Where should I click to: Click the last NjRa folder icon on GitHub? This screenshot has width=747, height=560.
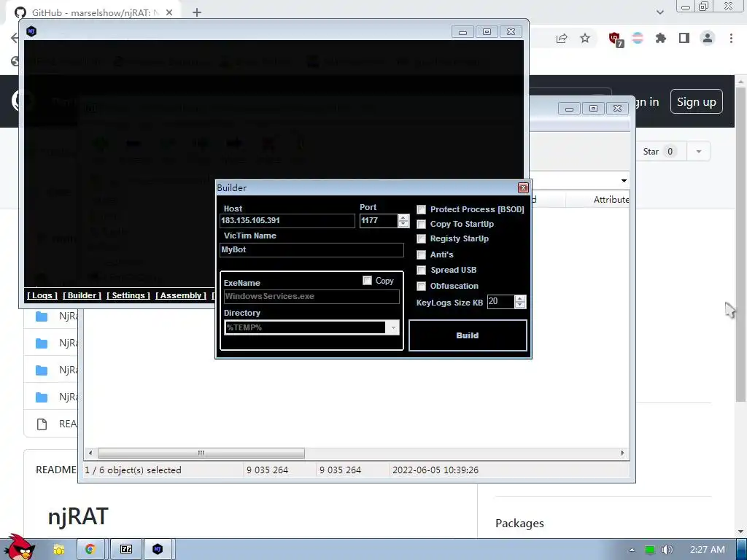(x=42, y=397)
